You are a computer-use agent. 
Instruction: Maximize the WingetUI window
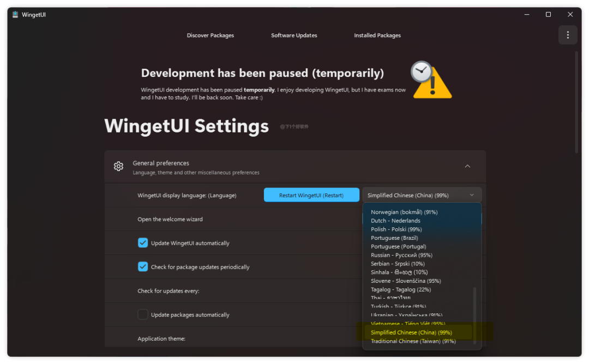[548, 15]
